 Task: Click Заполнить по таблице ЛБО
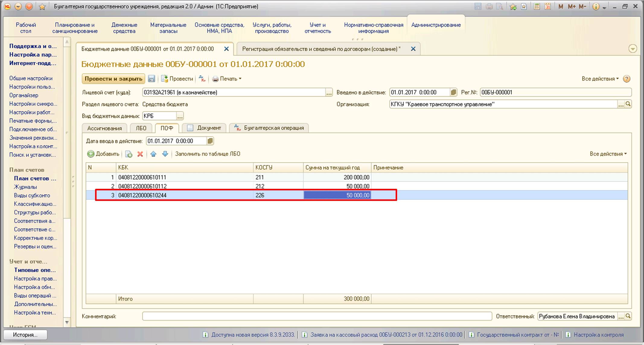[x=208, y=154]
